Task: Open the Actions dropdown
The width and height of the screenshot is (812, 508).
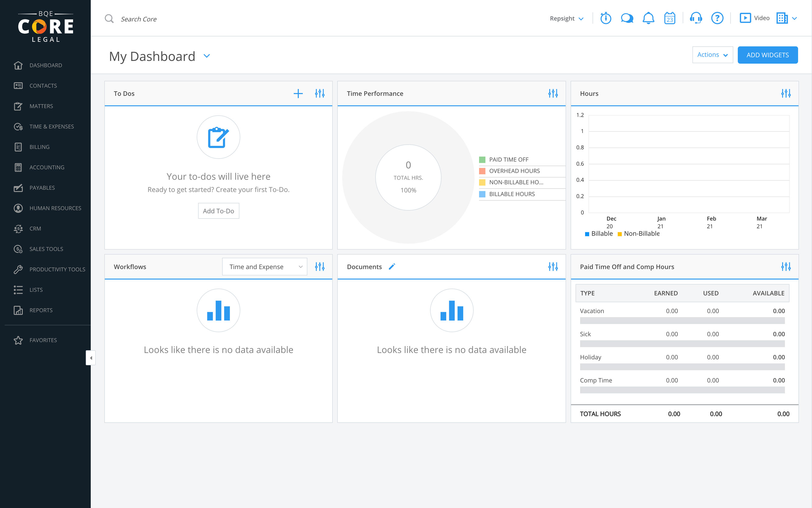Action: [x=712, y=55]
